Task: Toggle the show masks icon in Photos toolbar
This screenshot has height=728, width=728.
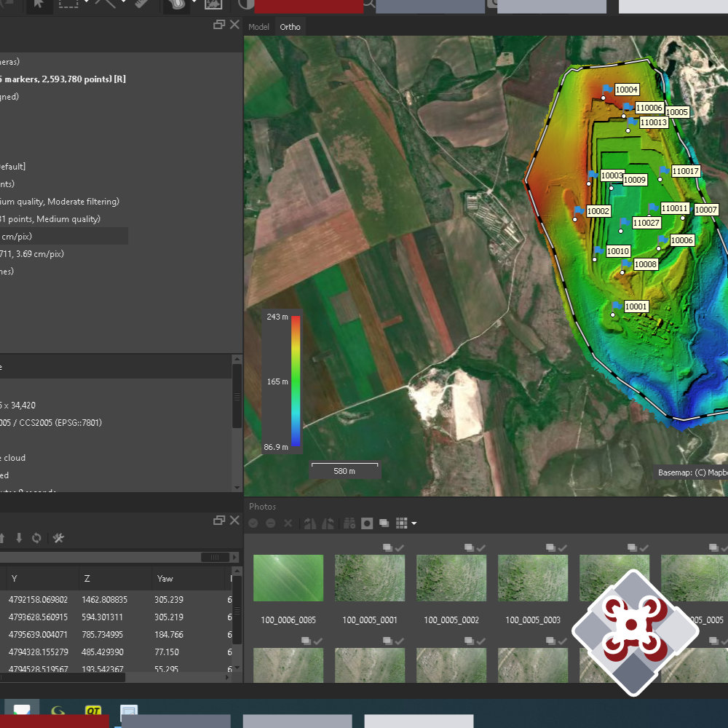Action: [367, 523]
